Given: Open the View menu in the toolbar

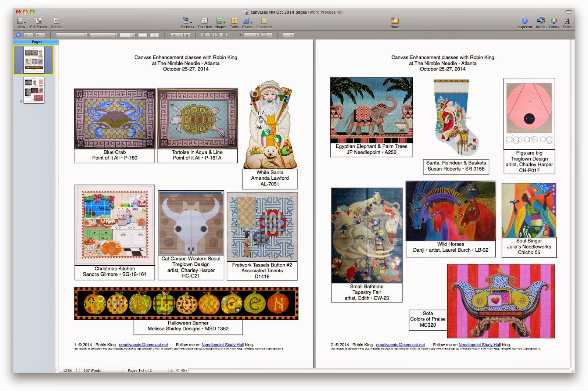Looking at the screenshot, I should click(21, 22).
